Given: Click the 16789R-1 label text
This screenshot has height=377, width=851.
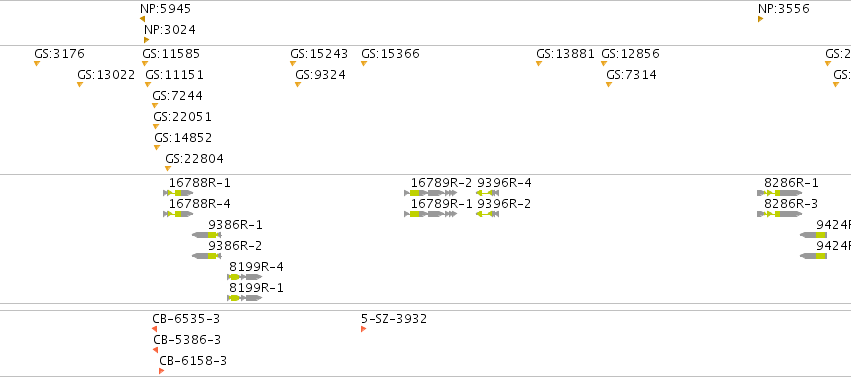Looking at the screenshot, I should pyautogui.click(x=441, y=204).
